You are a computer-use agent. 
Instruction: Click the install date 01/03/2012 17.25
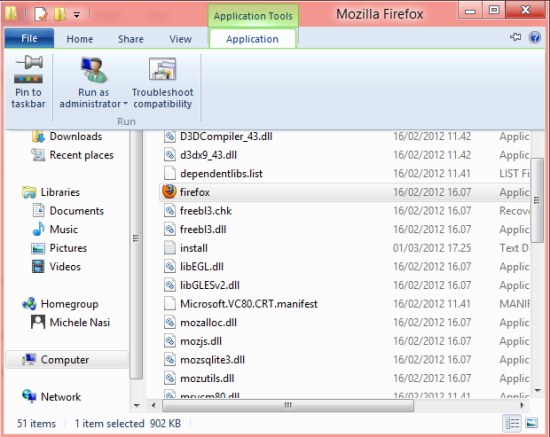[x=432, y=248]
